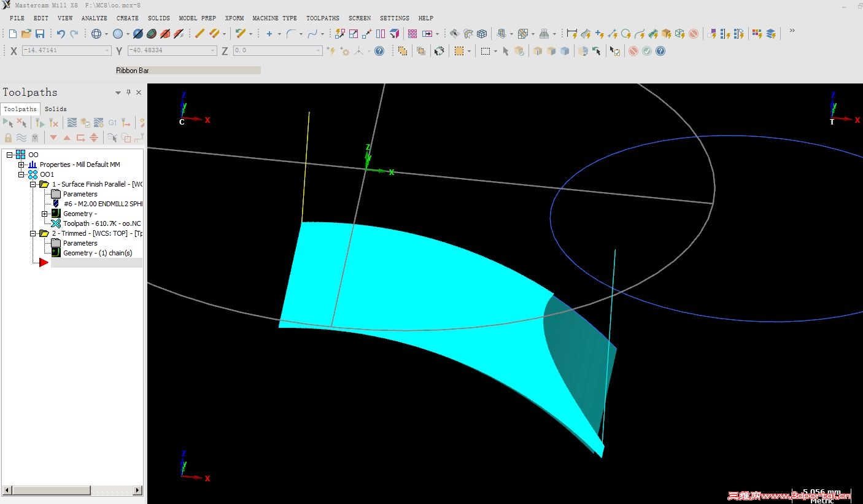Click the blue stacked layers icon
Screen dimensions: 863x504
(x=771, y=34)
